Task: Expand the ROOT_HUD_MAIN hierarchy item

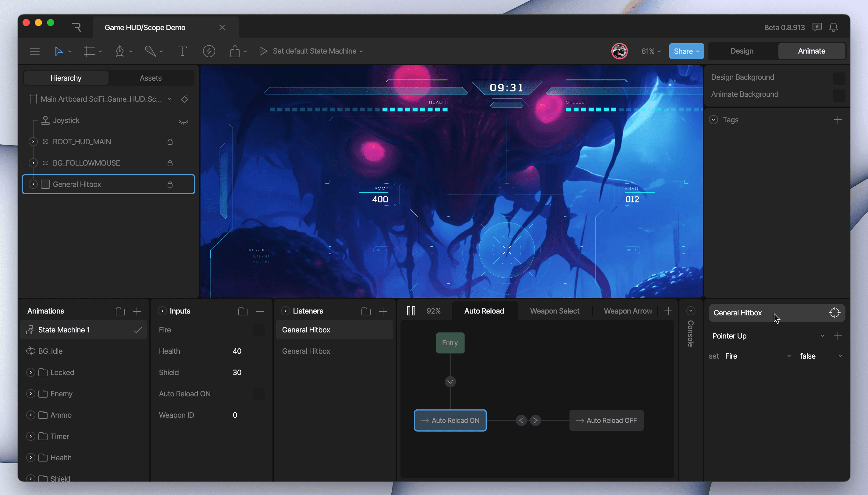Action: click(33, 142)
